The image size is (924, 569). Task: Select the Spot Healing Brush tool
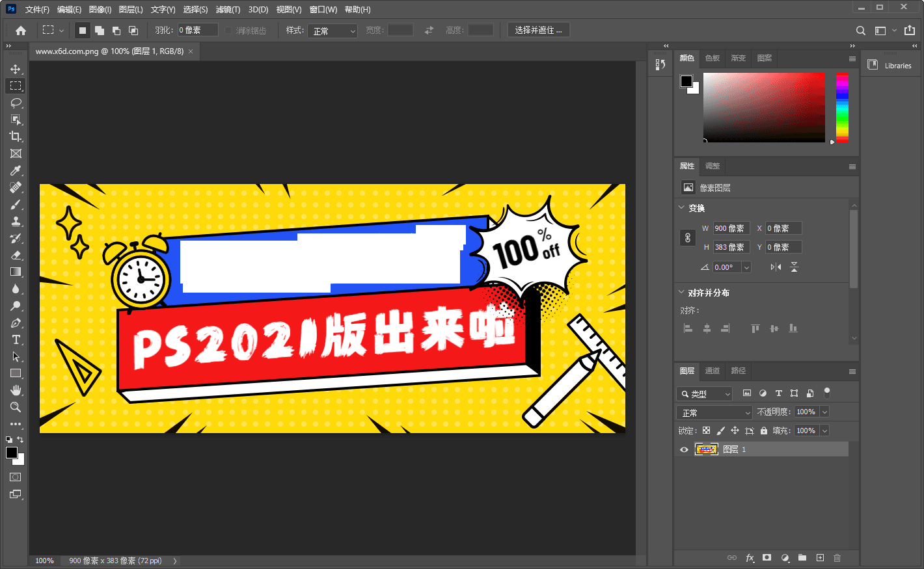pyautogui.click(x=16, y=187)
